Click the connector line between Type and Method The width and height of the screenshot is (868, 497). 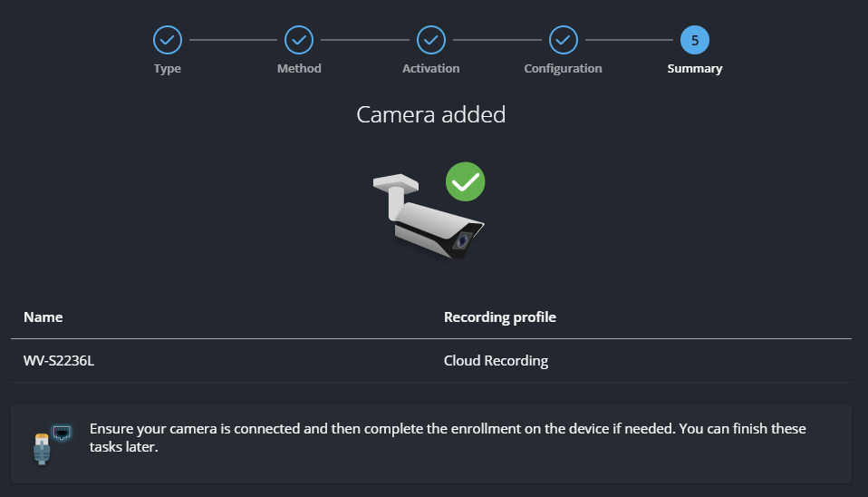point(233,40)
